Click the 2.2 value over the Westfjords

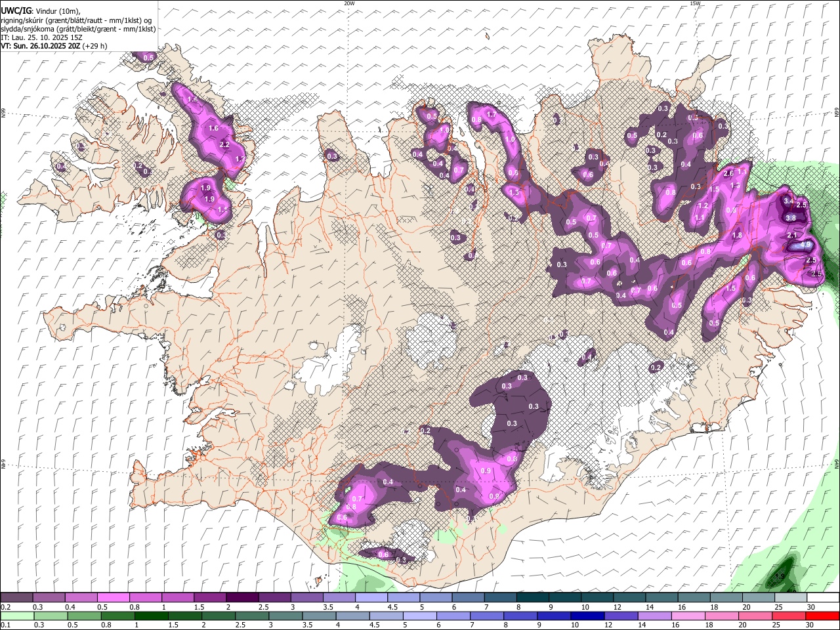tap(224, 145)
